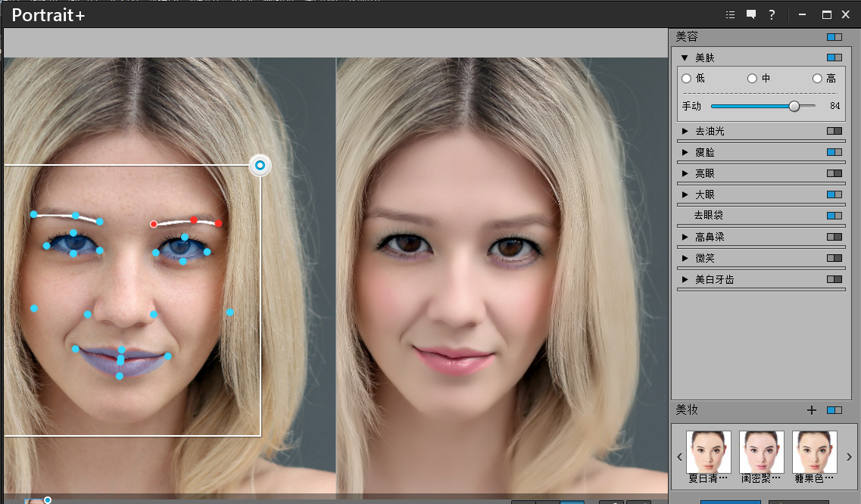Collapse the 美肤 section
The width and height of the screenshot is (861, 504).
(x=685, y=57)
